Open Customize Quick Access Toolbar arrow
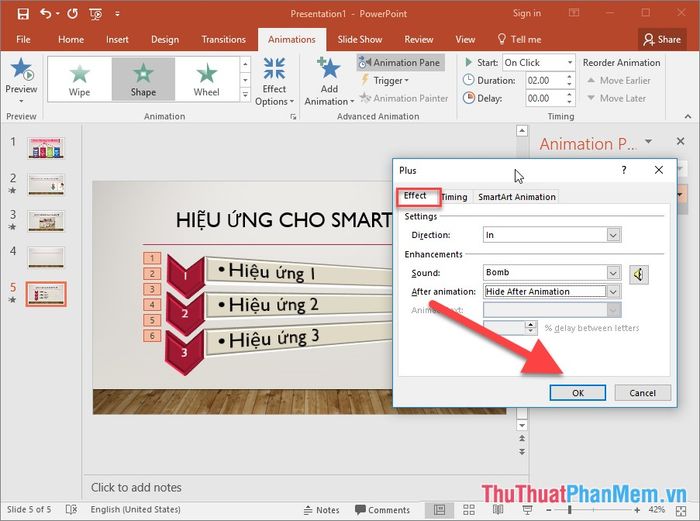The image size is (700, 521). [117, 14]
